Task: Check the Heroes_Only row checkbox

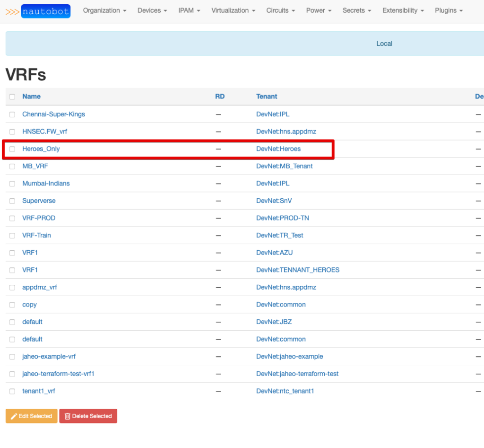Action: point(12,149)
